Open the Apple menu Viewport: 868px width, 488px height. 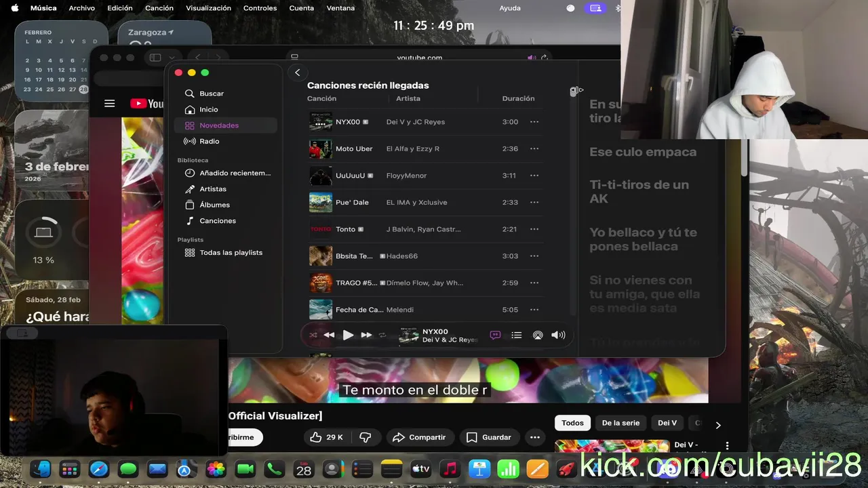point(15,8)
